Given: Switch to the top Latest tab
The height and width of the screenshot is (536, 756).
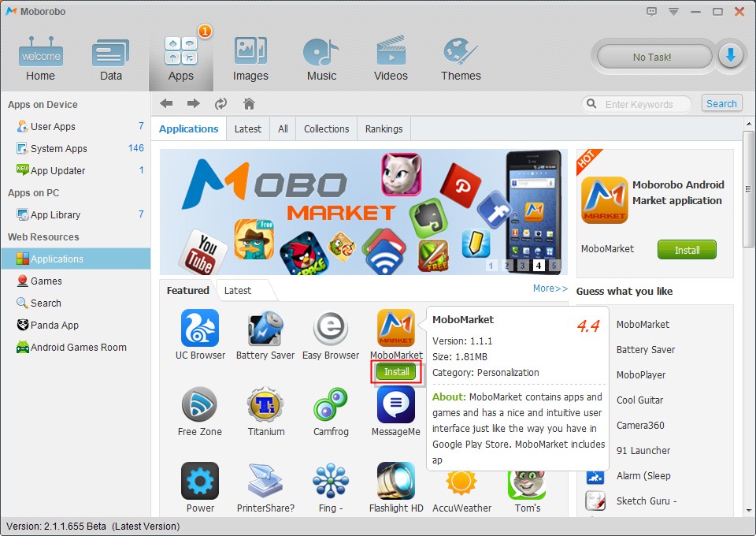Looking at the screenshot, I should click(x=248, y=128).
